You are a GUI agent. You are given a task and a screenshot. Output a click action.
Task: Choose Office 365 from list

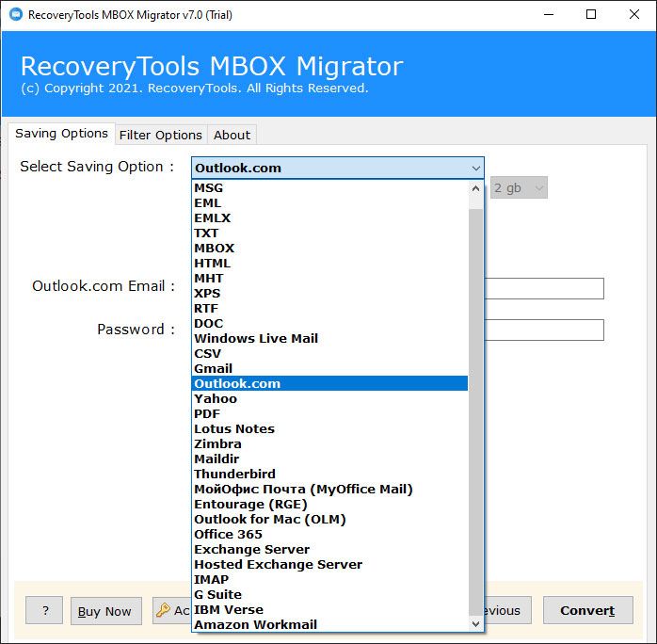329,534
